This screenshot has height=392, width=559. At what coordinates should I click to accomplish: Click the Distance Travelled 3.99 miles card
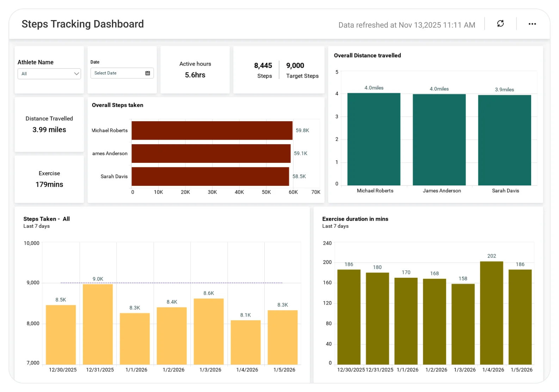point(49,124)
